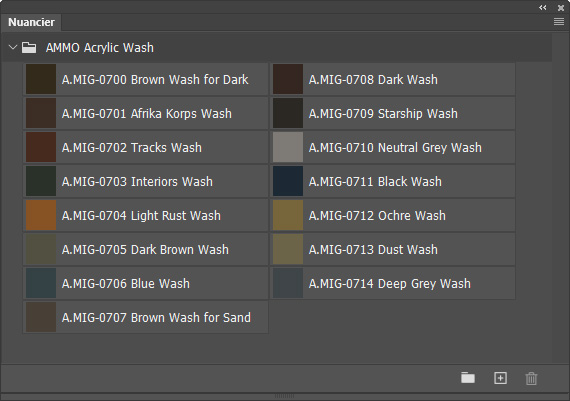Pick A.MIG-0711 Black Wash color swatch

coord(288,181)
